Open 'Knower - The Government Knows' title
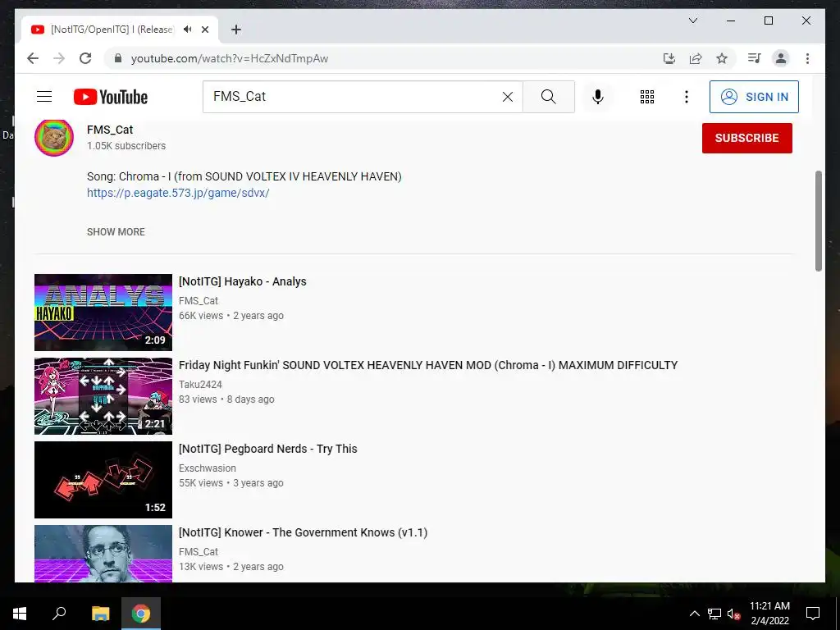Viewport: 840px width, 630px height. pyautogui.click(x=304, y=532)
